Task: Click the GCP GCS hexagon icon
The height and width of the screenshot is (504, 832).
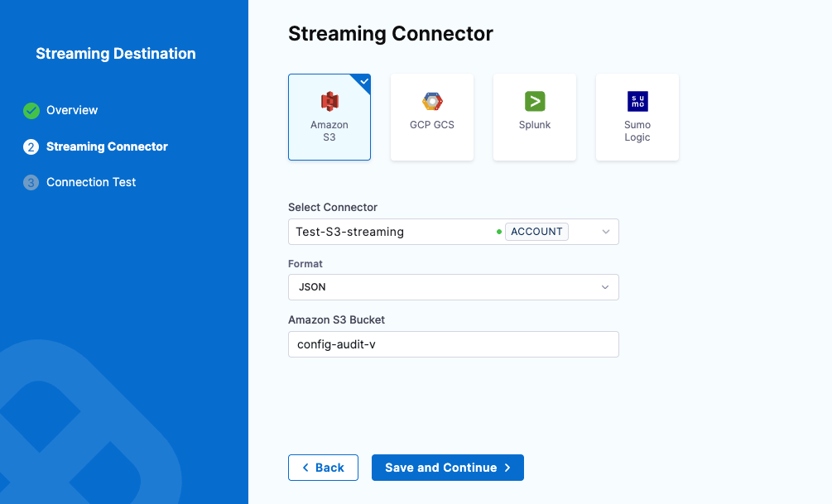Action: (432, 102)
